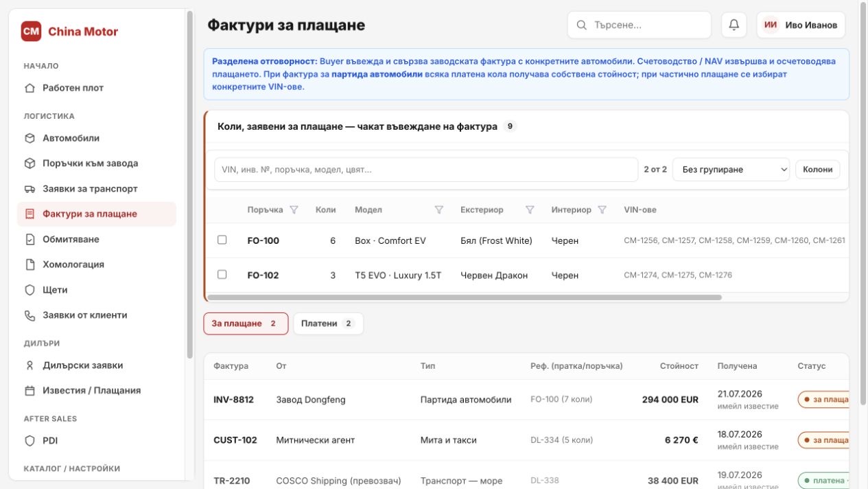Open invoice CUST-102
The width and height of the screenshot is (868, 489).
235,440
